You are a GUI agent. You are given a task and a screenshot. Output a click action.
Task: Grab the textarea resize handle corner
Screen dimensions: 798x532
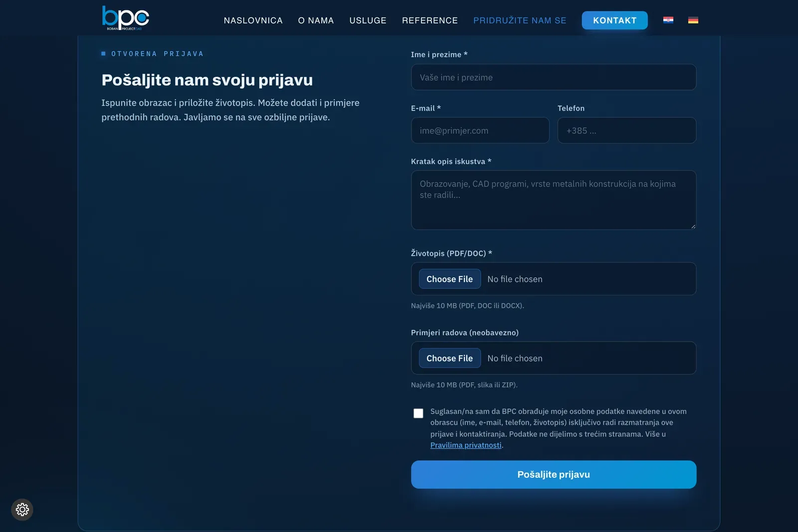[x=693, y=226]
